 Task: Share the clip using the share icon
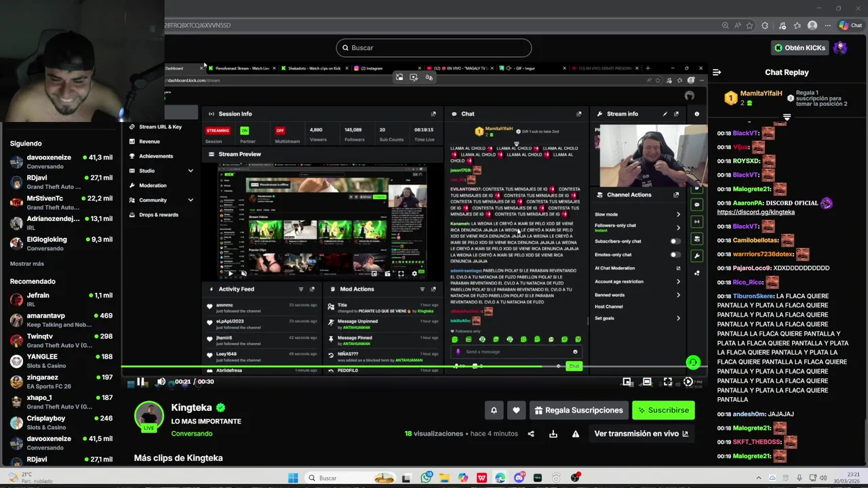point(531,434)
